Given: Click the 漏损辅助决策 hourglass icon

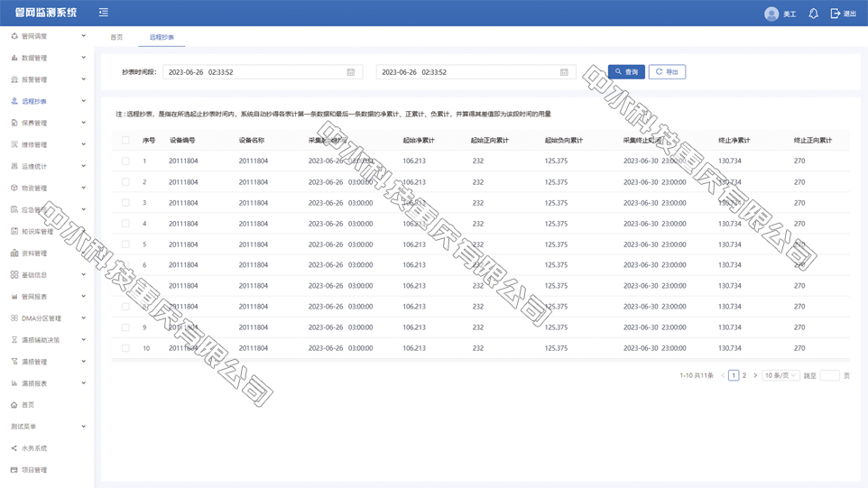Looking at the screenshot, I should [14, 340].
